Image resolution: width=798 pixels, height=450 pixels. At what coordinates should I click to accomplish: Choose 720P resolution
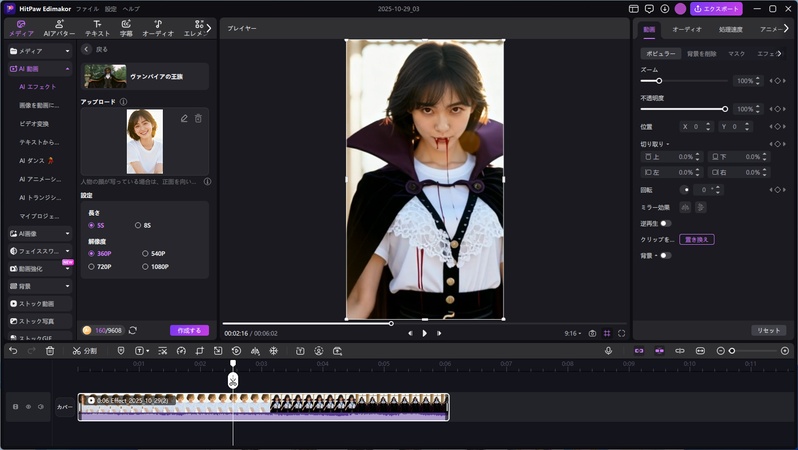point(100,266)
